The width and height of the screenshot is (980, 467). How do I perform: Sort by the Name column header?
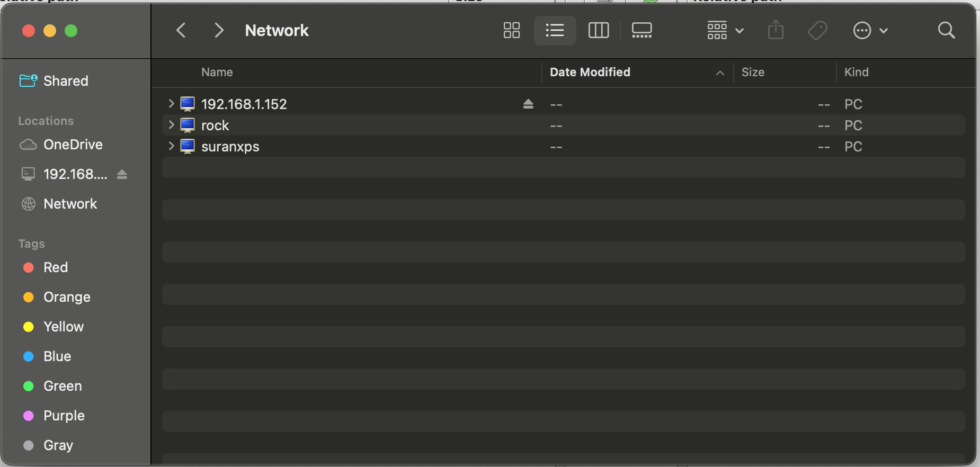pyautogui.click(x=217, y=72)
